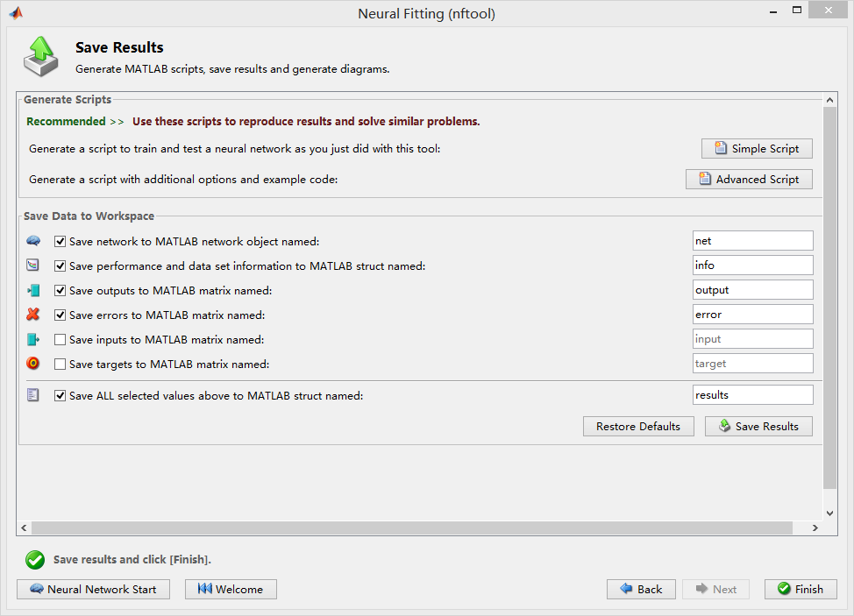Click the results struct name field
The height and width of the screenshot is (616, 854).
(x=752, y=395)
